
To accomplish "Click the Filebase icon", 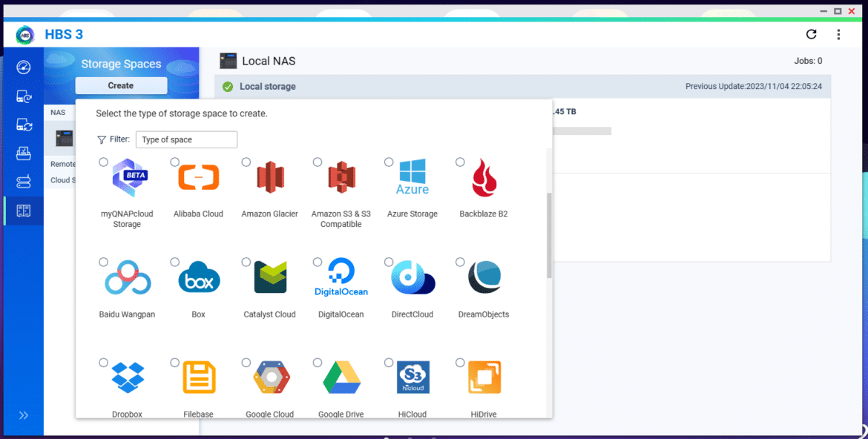I will (x=199, y=377).
